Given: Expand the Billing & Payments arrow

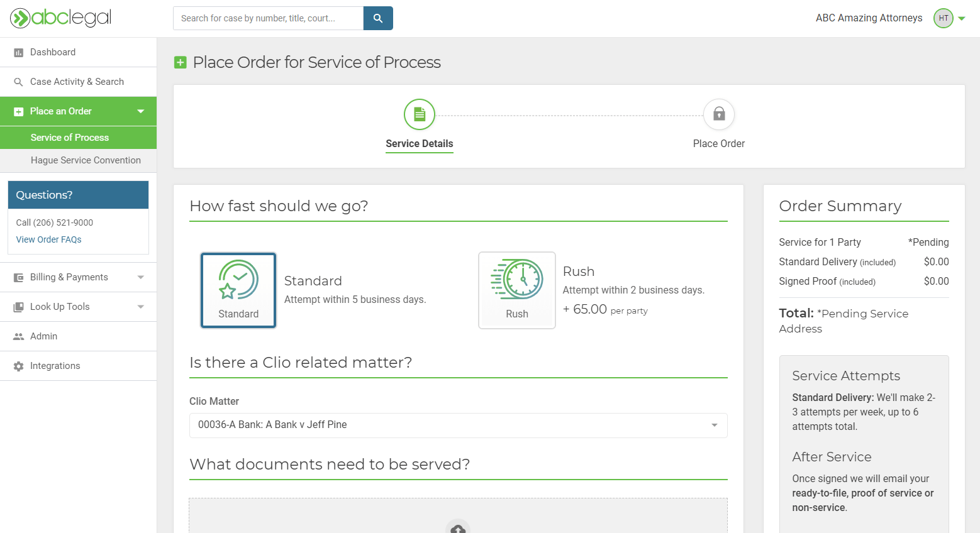Looking at the screenshot, I should coord(141,277).
